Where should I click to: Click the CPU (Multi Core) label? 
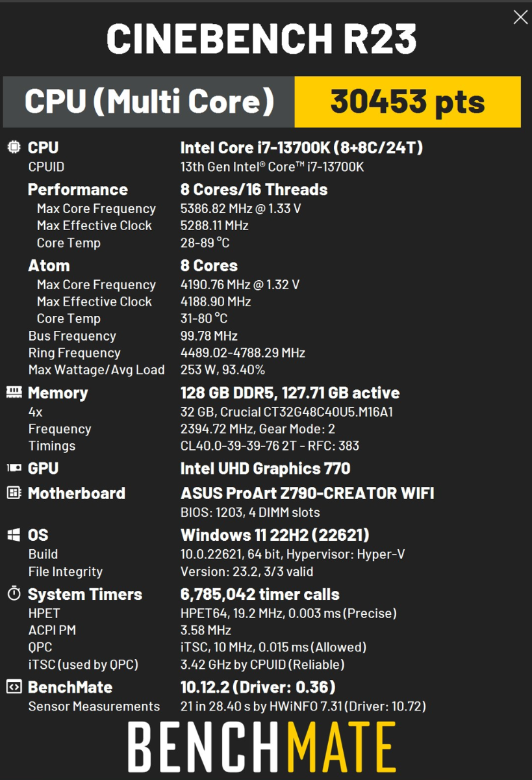pos(149,101)
